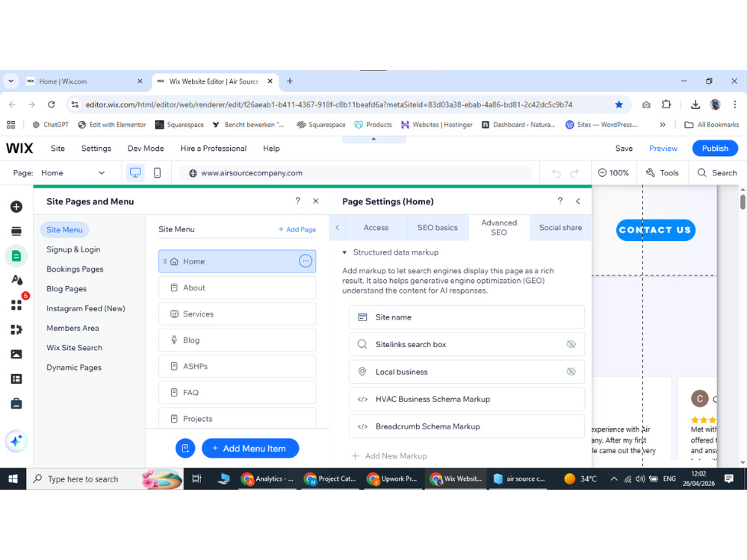Open the Pages and Menu sidebar icon
747x560 pixels.
tap(16, 256)
